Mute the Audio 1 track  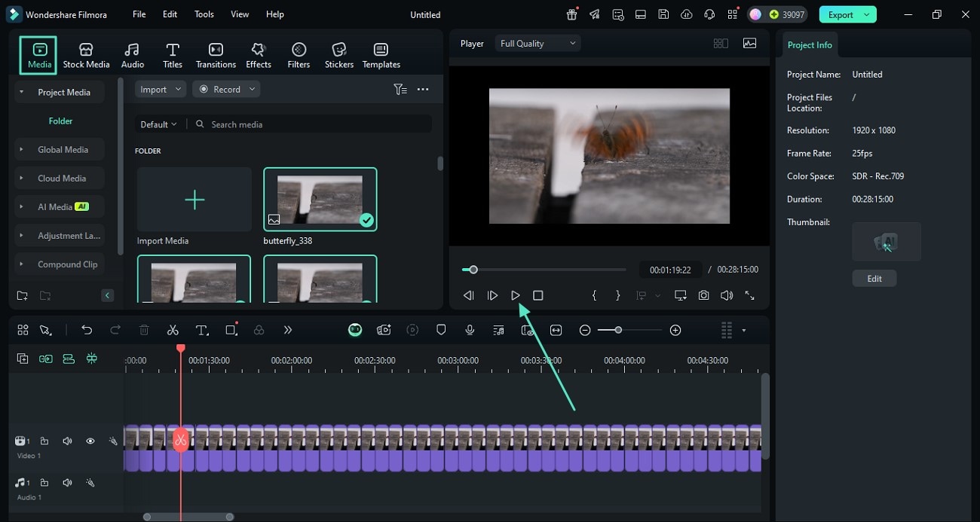point(67,483)
